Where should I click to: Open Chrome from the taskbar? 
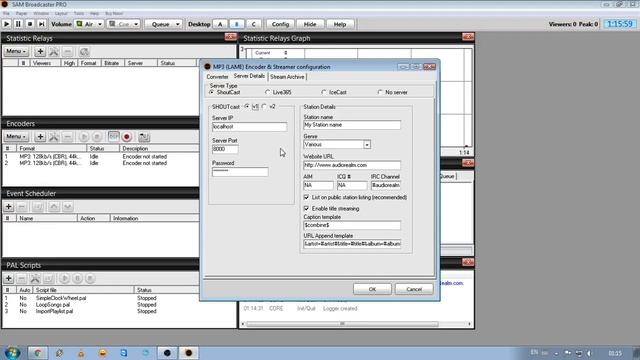(38, 353)
